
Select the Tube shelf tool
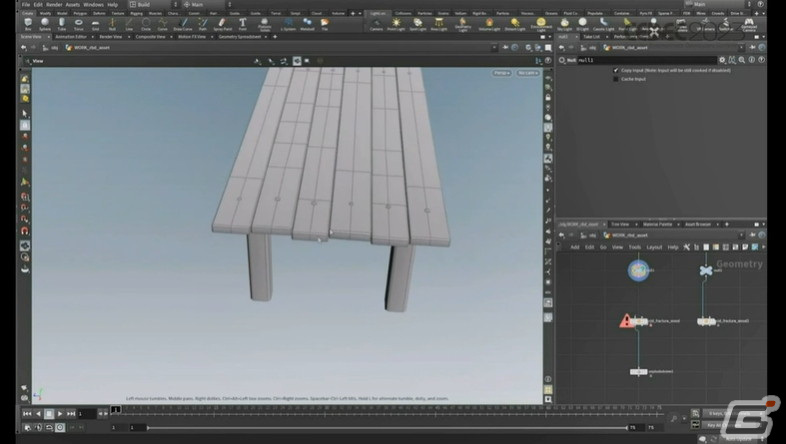[x=62, y=24]
